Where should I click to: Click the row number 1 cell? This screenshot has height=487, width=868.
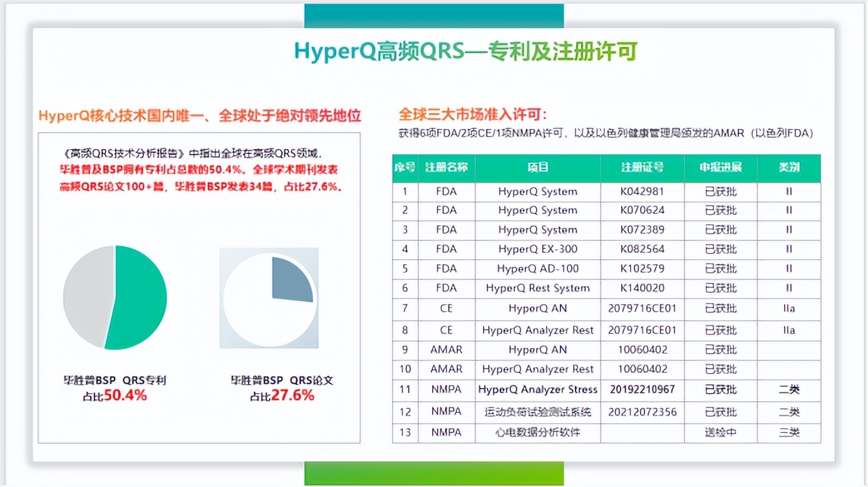pos(405,192)
